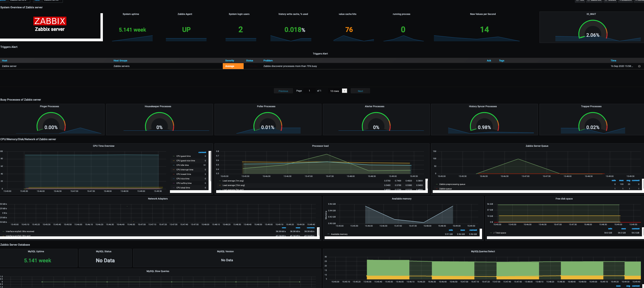Sort triggers table by Status column
The image size is (644, 288).
click(x=250, y=61)
